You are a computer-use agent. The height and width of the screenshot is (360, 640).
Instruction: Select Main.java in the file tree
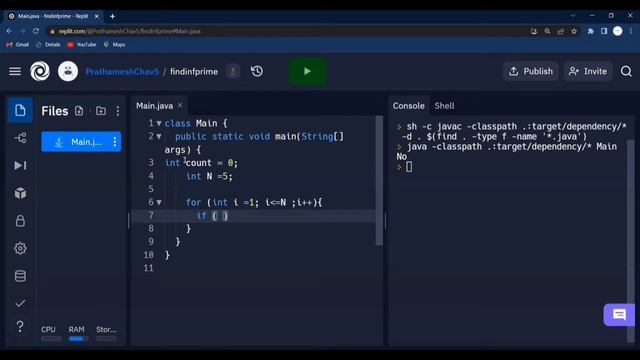81,142
